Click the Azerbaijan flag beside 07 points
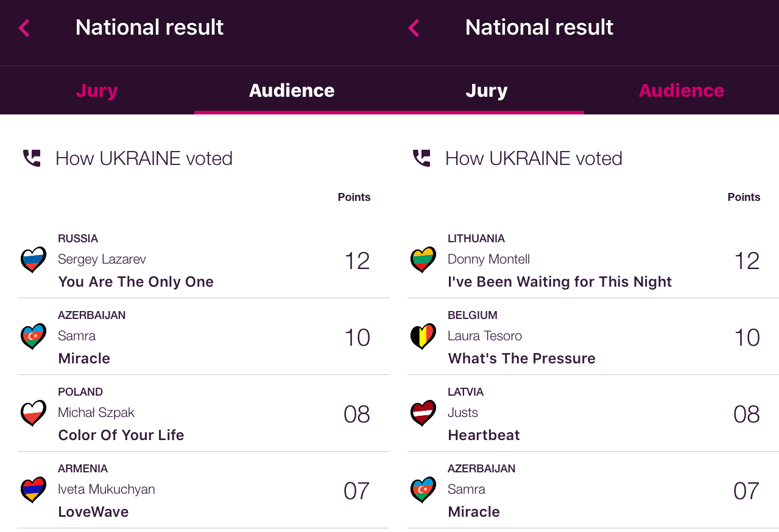Image resolution: width=779 pixels, height=532 pixels. click(x=423, y=490)
